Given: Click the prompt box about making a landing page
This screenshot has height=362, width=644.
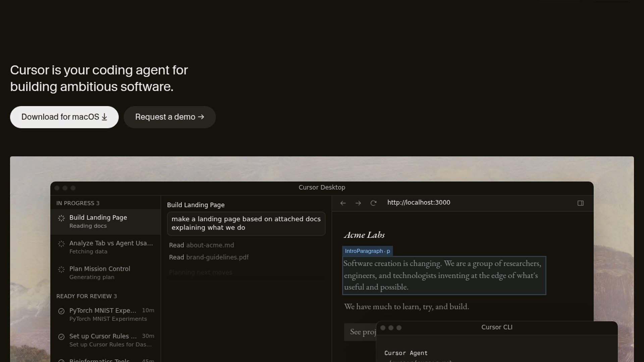Looking at the screenshot, I should tap(246, 224).
